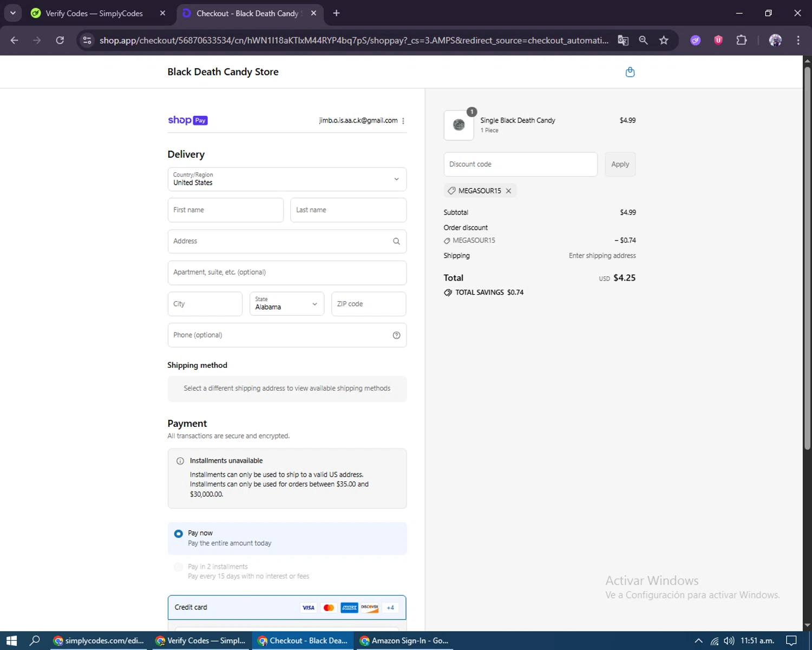Viewport: 812px width, 650px height.
Task: Click the Visa card logo
Action: (x=308, y=608)
